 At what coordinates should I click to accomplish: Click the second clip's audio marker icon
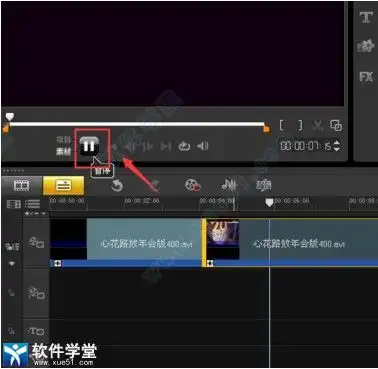pyautogui.click(x=210, y=263)
